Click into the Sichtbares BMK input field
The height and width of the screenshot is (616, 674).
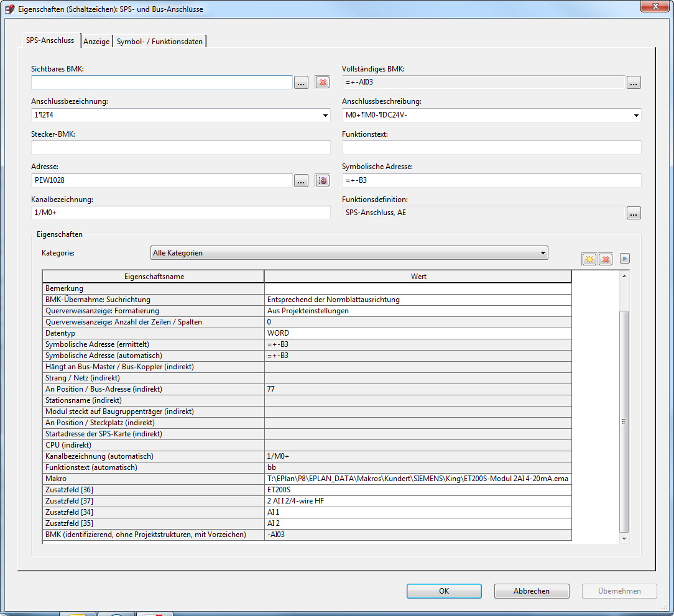click(x=162, y=82)
